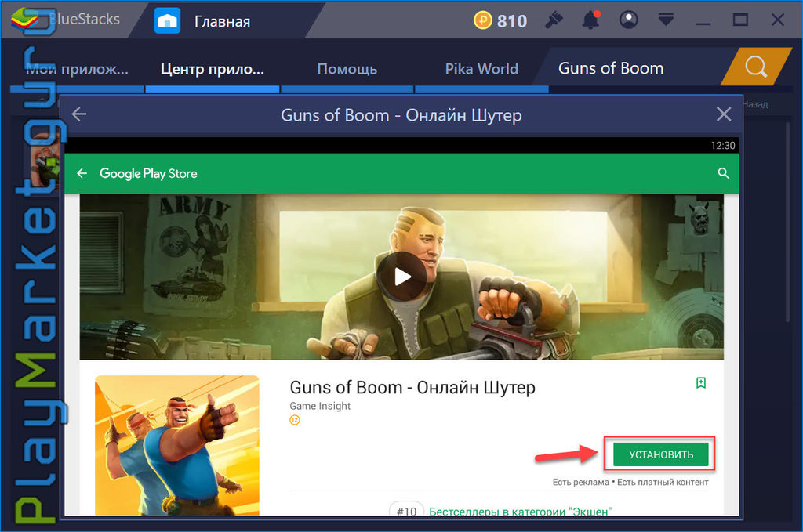Click the Назад link behind the dialog

coord(755,104)
